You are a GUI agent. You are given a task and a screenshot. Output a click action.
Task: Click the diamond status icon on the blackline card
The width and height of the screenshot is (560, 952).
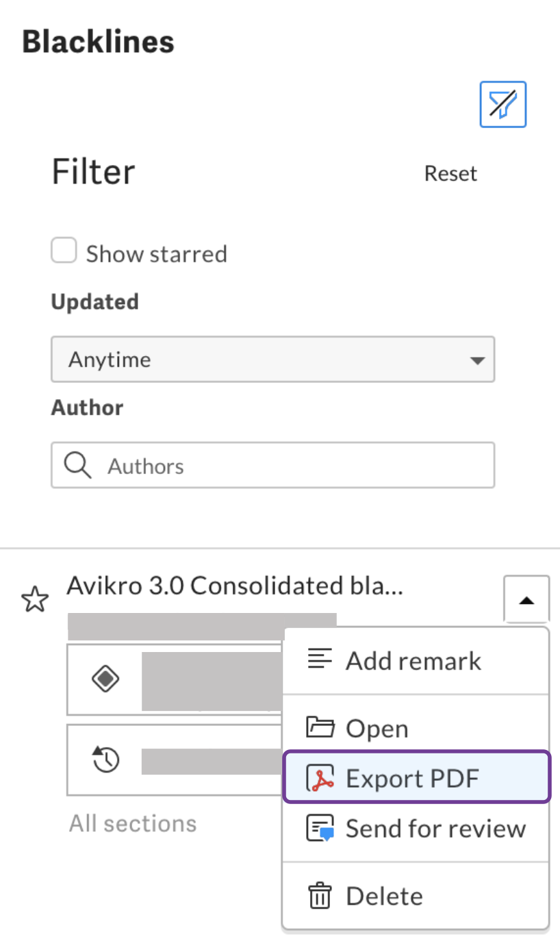click(105, 679)
